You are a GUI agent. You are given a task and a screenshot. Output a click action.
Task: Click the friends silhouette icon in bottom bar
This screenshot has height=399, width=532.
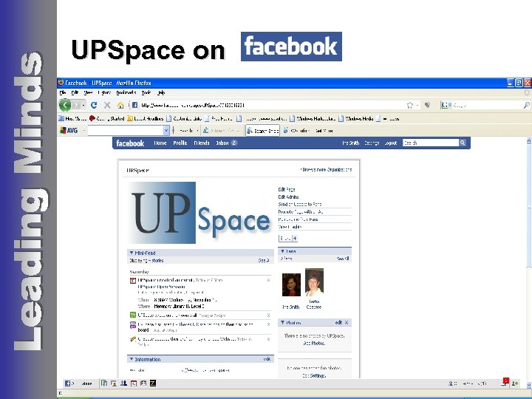pos(123,383)
